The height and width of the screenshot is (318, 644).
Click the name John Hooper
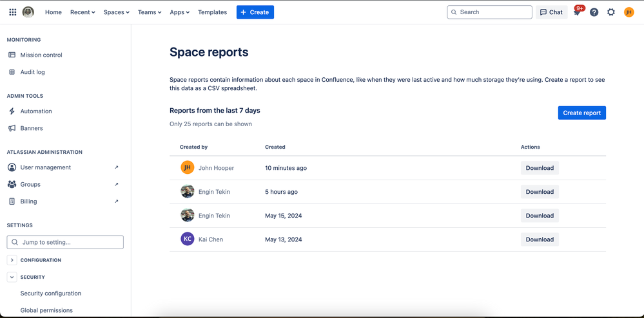(x=217, y=168)
